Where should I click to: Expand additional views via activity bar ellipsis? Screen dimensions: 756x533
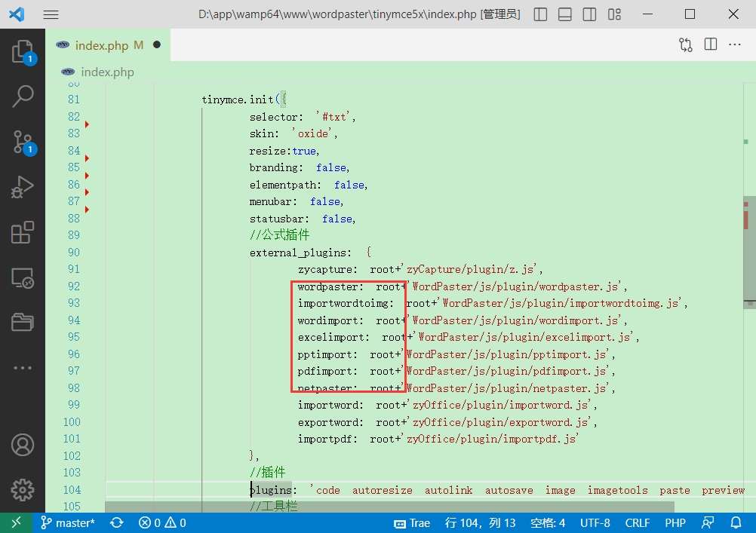pos(23,369)
